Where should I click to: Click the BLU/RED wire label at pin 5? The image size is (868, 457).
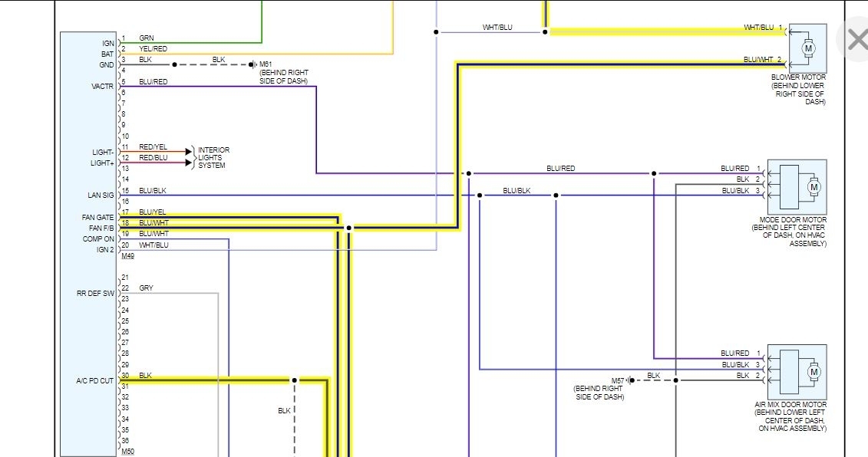tap(153, 82)
